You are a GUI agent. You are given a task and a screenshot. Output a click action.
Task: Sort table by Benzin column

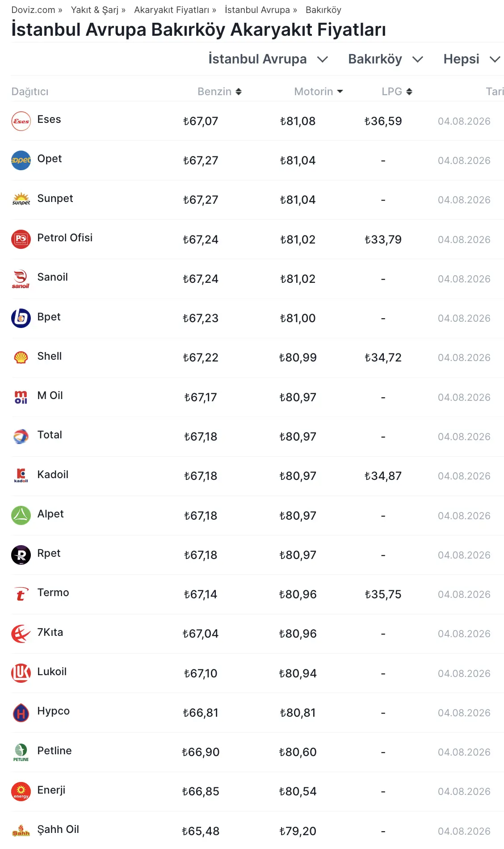tap(219, 92)
